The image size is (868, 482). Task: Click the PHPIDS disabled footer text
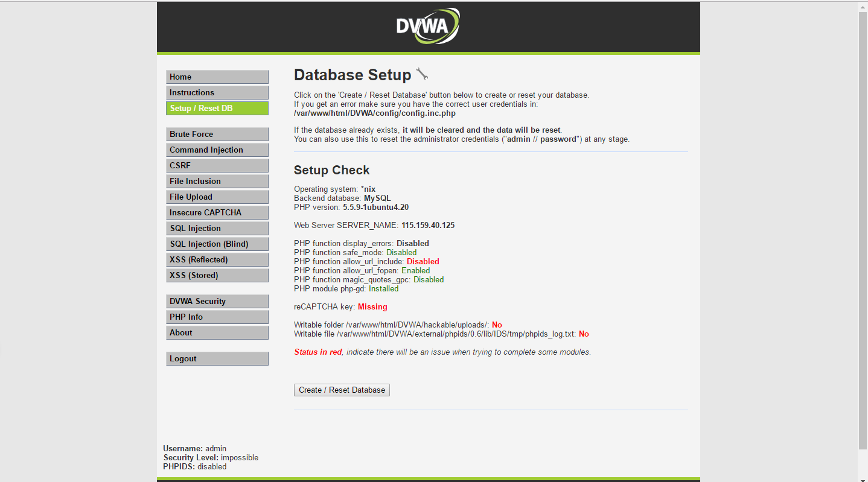194,466
